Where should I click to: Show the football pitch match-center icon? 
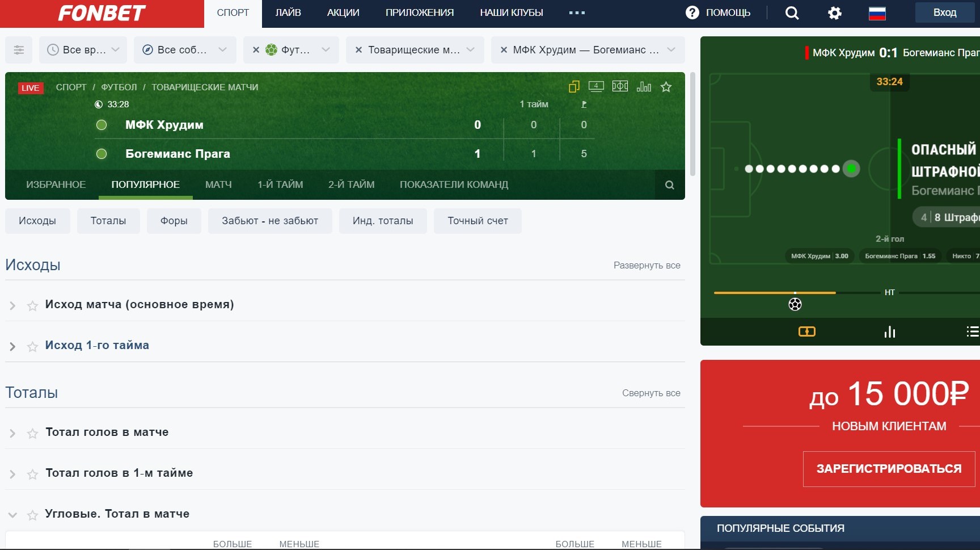[x=620, y=86]
